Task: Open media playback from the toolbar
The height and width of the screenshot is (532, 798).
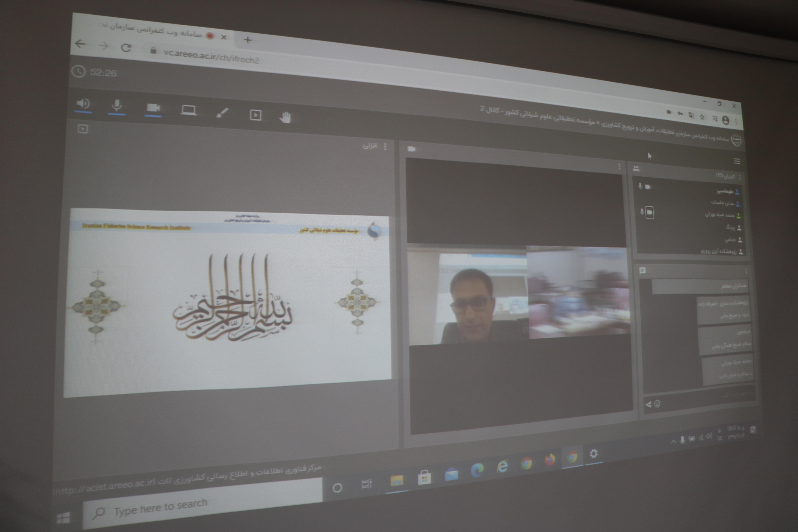Action: tap(256, 115)
